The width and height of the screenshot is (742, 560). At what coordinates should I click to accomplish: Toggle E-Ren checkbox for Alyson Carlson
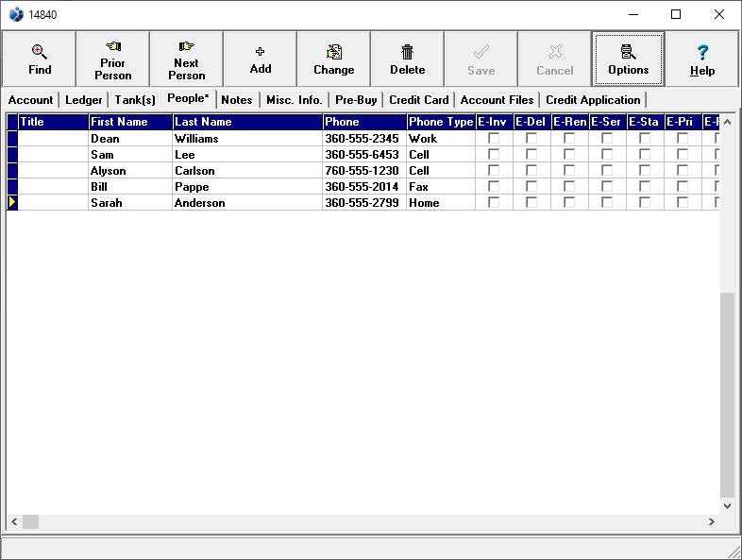pyautogui.click(x=569, y=170)
